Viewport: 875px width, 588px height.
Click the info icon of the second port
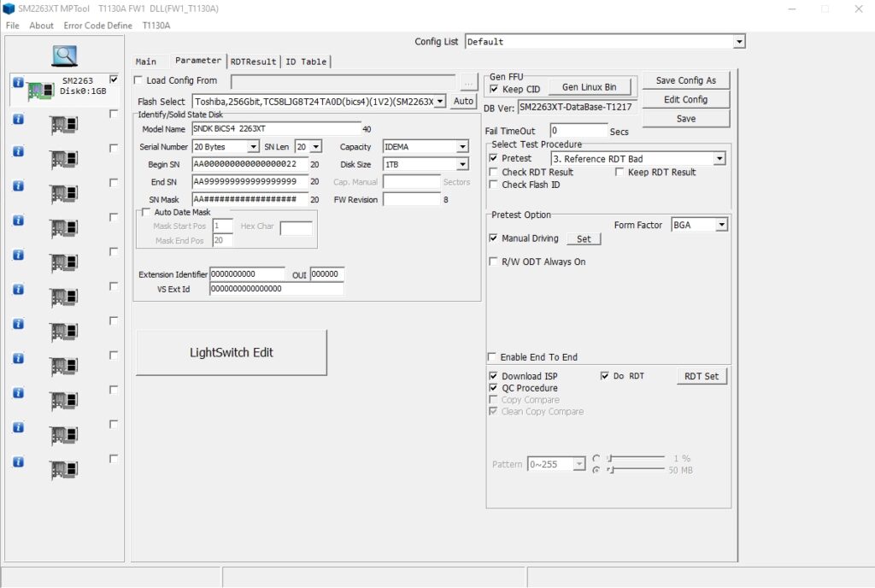[18, 119]
